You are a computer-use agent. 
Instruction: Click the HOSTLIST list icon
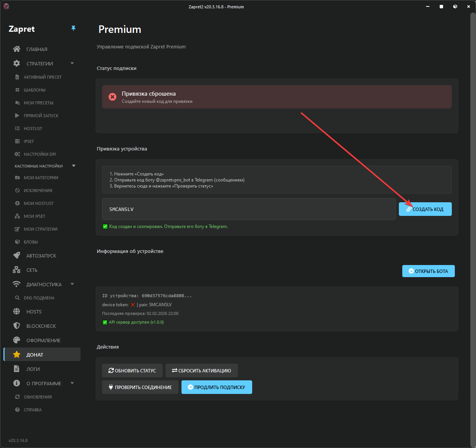pyautogui.click(x=17, y=129)
